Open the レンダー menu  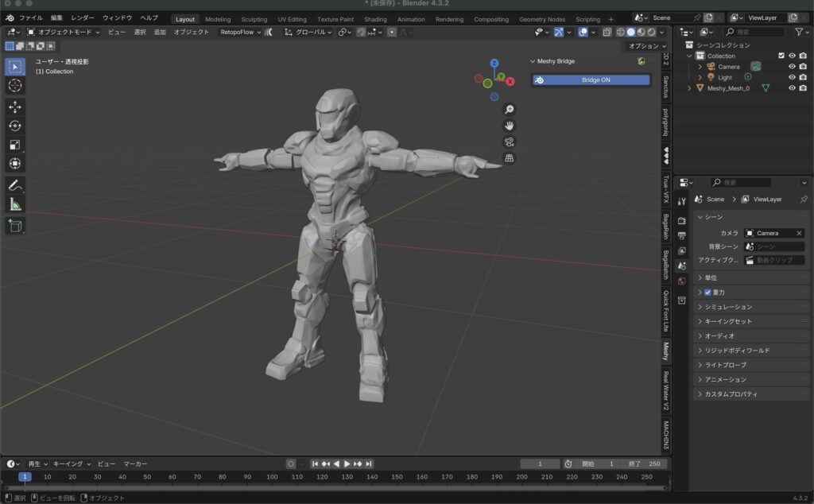coord(83,17)
